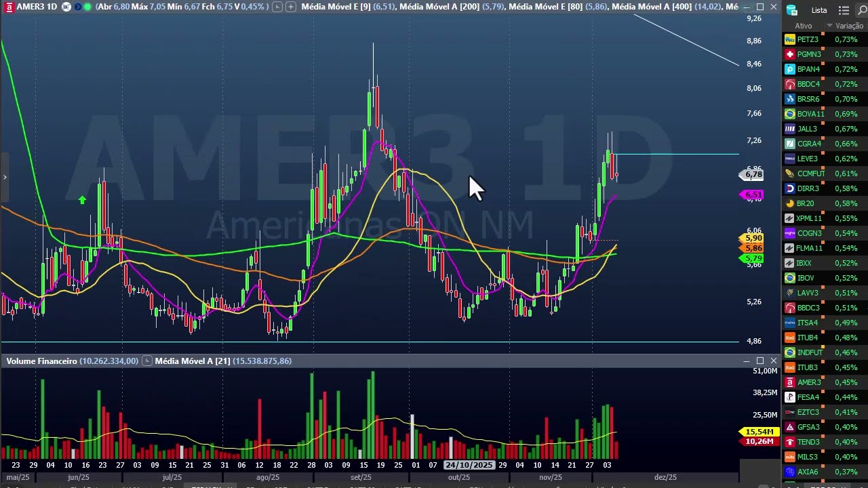This screenshot has width=868, height=488.
Task: Select the MILS3 row in the watchlist
Action: tap(825, 457)
